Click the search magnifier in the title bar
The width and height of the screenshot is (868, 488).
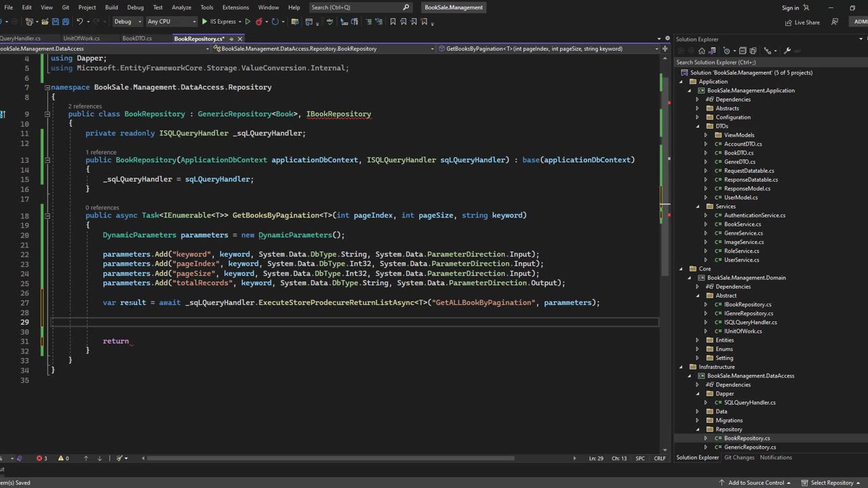[x=406, y=7]
